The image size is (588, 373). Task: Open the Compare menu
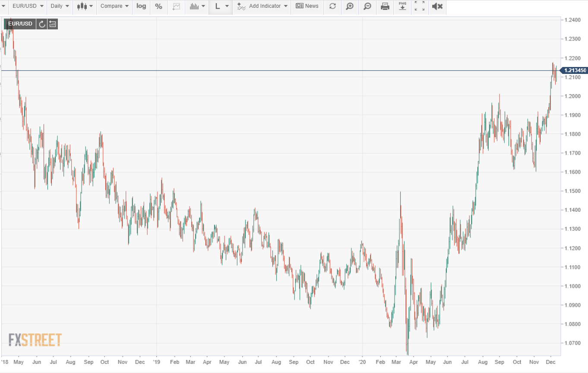tap(114, 6)
